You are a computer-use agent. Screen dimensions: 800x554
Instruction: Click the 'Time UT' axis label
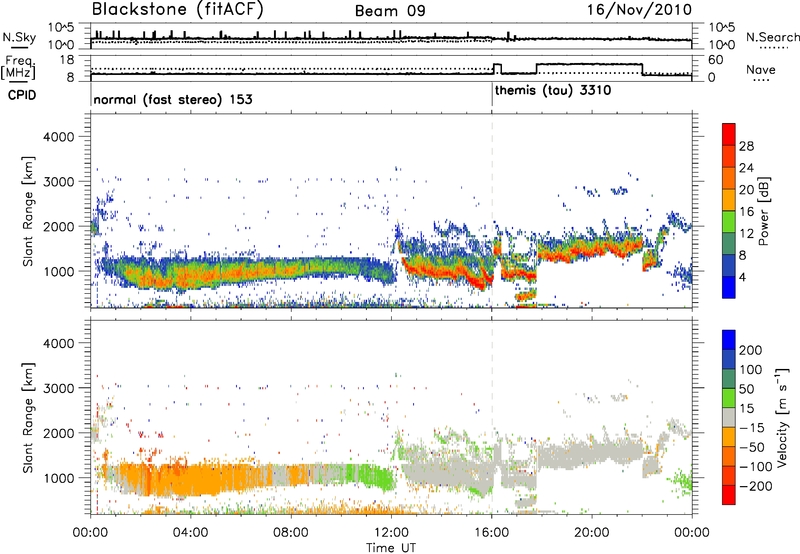pyautogui.click(x=391, y=548)
